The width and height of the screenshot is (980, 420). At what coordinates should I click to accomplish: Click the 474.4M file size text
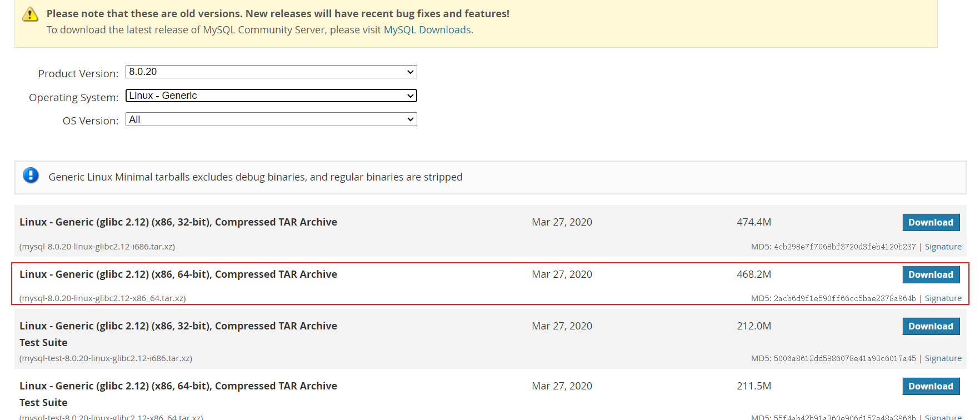click(x=754, y=222)
